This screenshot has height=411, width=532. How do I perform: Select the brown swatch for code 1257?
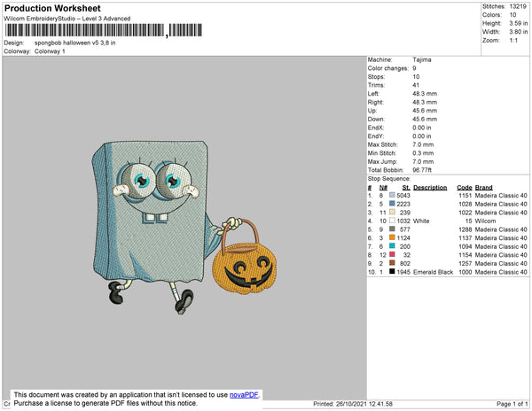click(392, 263)
